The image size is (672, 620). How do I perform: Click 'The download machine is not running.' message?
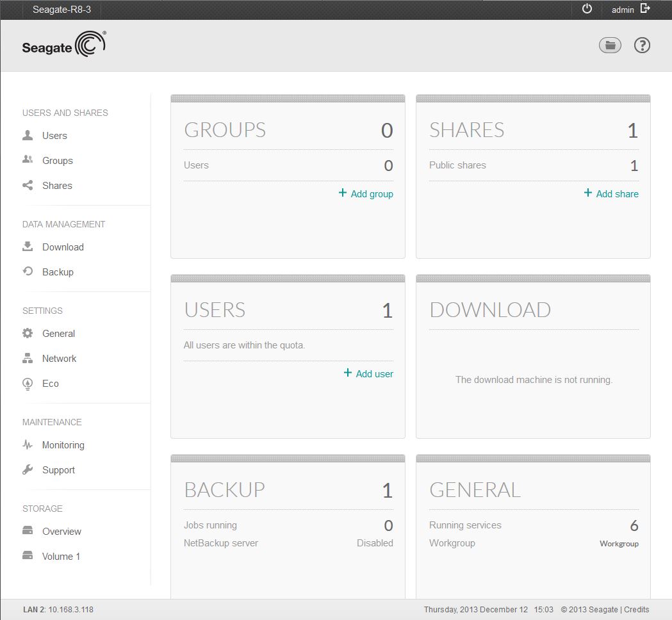click(534, 380)
